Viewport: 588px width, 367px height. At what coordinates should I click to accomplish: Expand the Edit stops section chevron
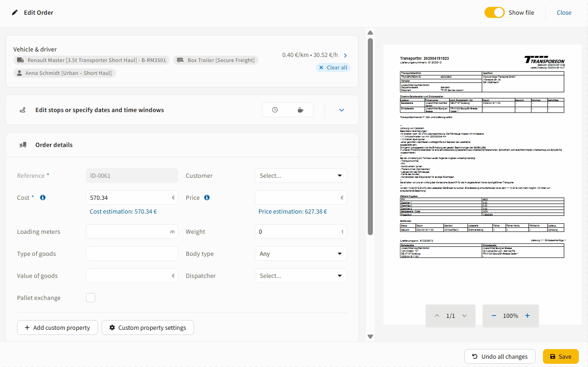point(341,110)
